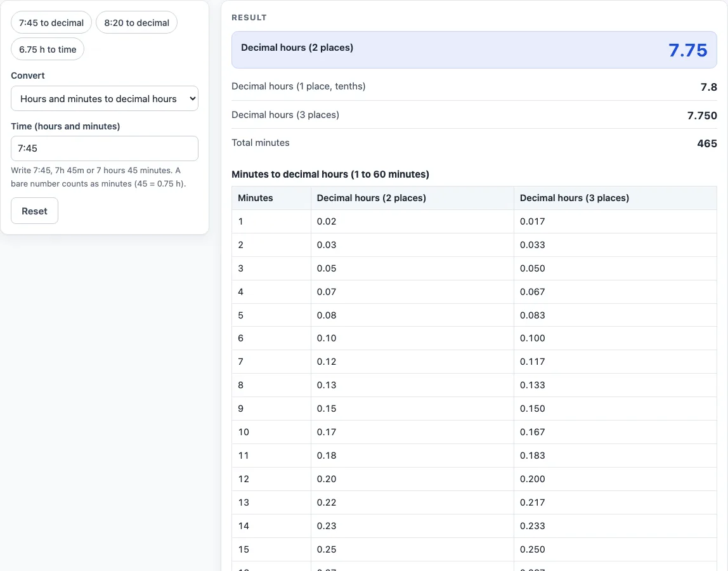This screenshot has width=728, height=571.
Task: Select the 0.10 cell for 6 minutes
Action: point(412,338)
